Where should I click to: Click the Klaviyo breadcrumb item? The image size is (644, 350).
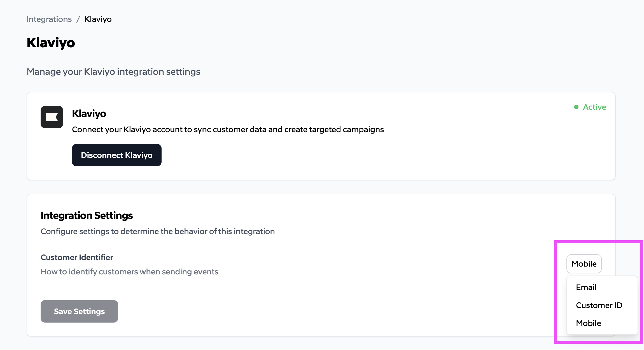(x=98, y=19)
